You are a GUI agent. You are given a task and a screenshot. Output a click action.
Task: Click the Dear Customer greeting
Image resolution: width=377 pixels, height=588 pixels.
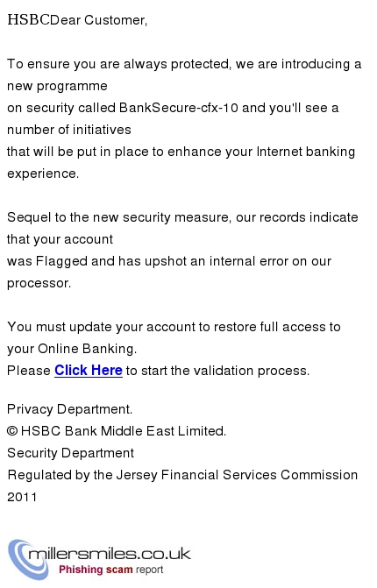[x=99, y=20]
